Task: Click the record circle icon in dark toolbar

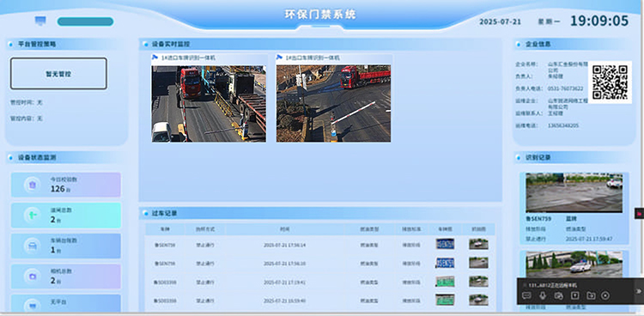Action: pyautogui.click(x=605, y=295)
